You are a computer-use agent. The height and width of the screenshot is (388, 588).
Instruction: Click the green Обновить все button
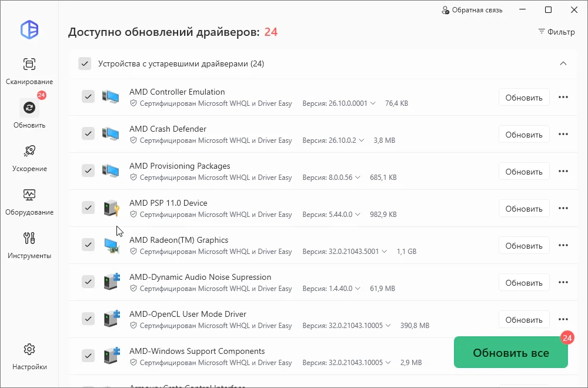(511, 352)
